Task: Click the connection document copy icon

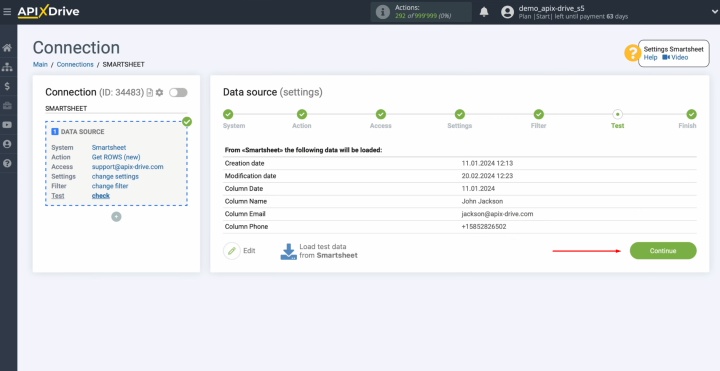Action: click(150, 93)
